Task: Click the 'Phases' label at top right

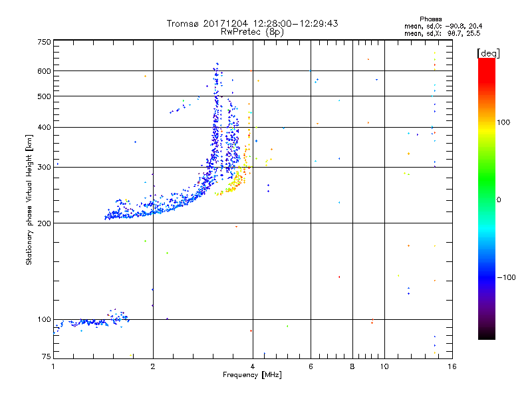Action: click(x=430, y=19)
